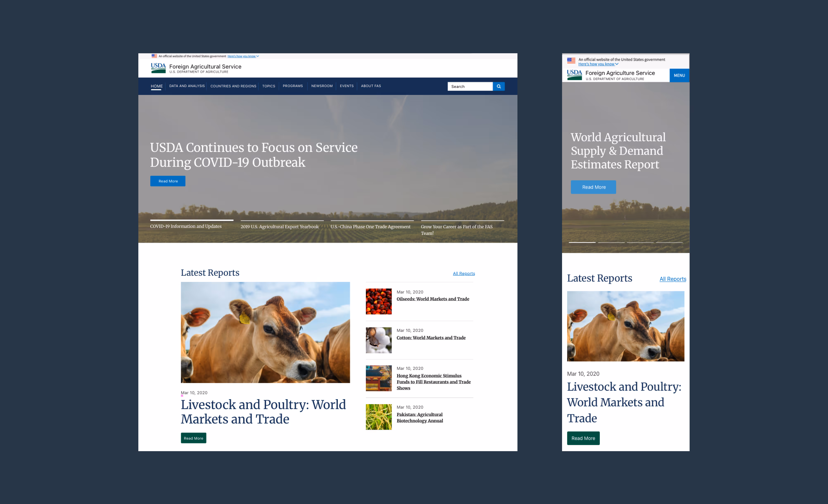This screenshot has width=828, height=504.
Task: Open Countries and Regions nav item
Action: pos(233,86)
